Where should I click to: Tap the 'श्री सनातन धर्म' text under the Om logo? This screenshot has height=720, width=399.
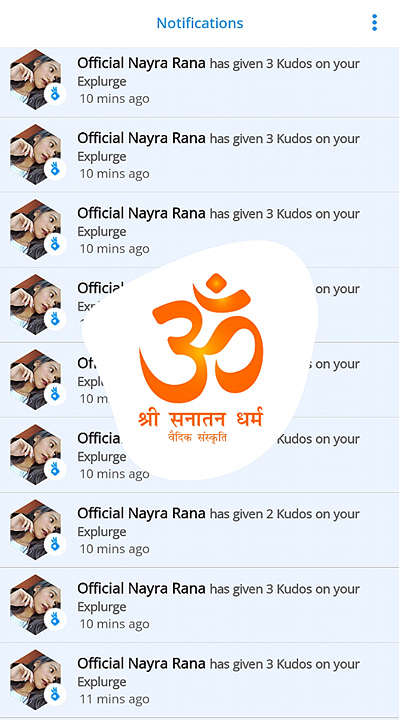[201, 419]
